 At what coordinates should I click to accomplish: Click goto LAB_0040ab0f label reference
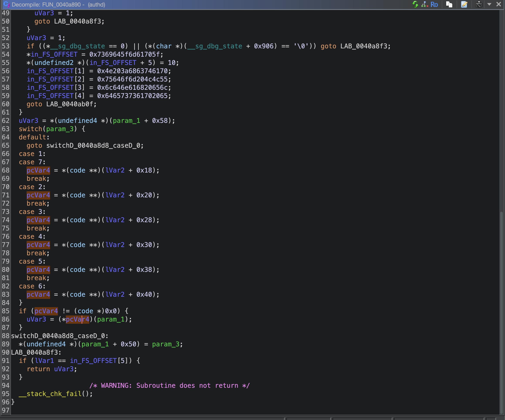[x=69, y=104]
